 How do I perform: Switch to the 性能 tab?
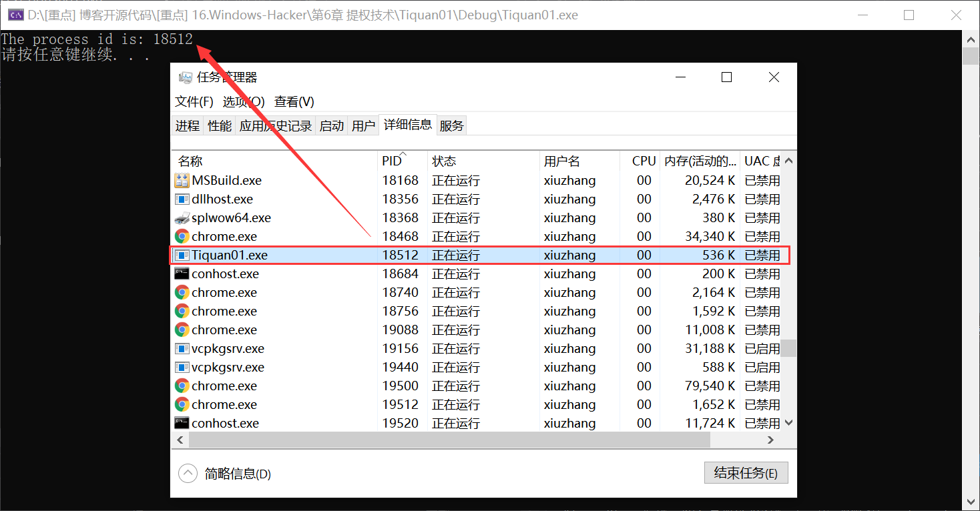tap(220, 125)
